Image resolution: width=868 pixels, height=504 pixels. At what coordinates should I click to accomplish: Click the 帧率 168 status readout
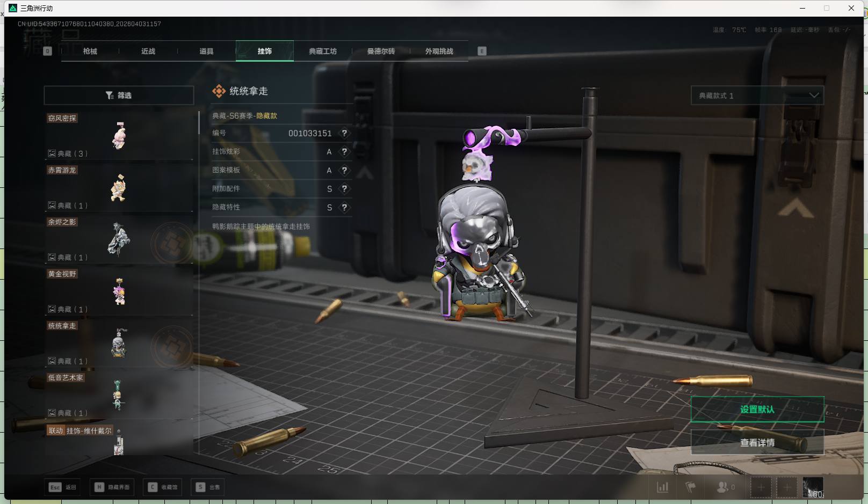[768, 30]
